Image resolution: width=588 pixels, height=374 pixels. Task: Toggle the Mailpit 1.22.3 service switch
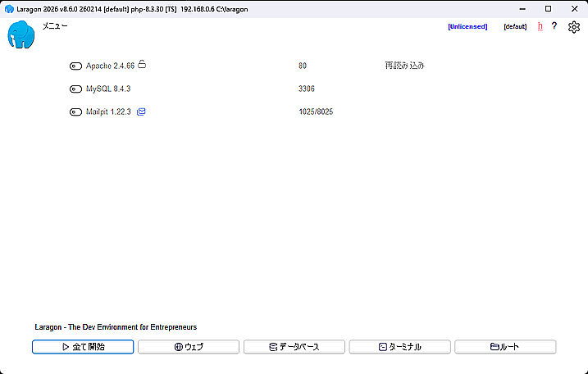(76, 112)
